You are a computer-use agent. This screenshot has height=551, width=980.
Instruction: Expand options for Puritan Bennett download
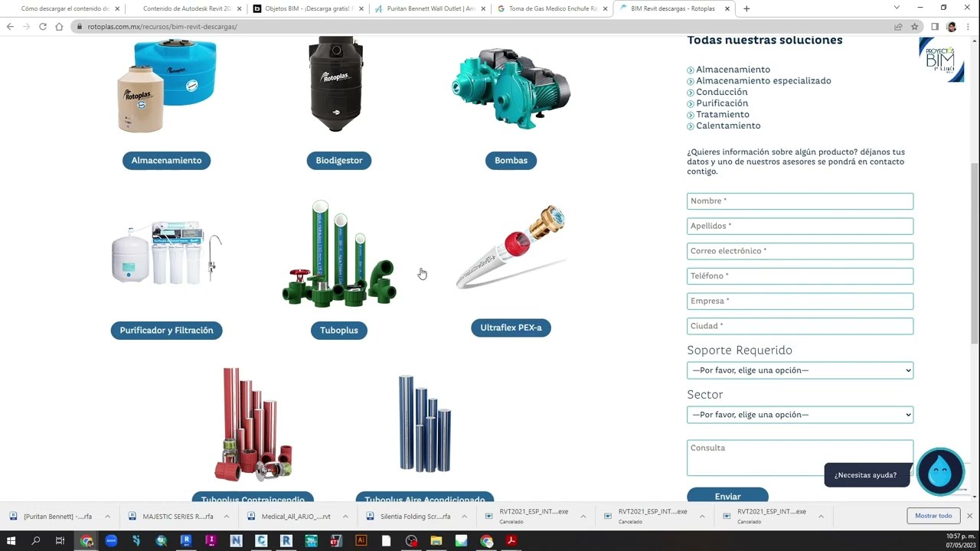(107, 517)
